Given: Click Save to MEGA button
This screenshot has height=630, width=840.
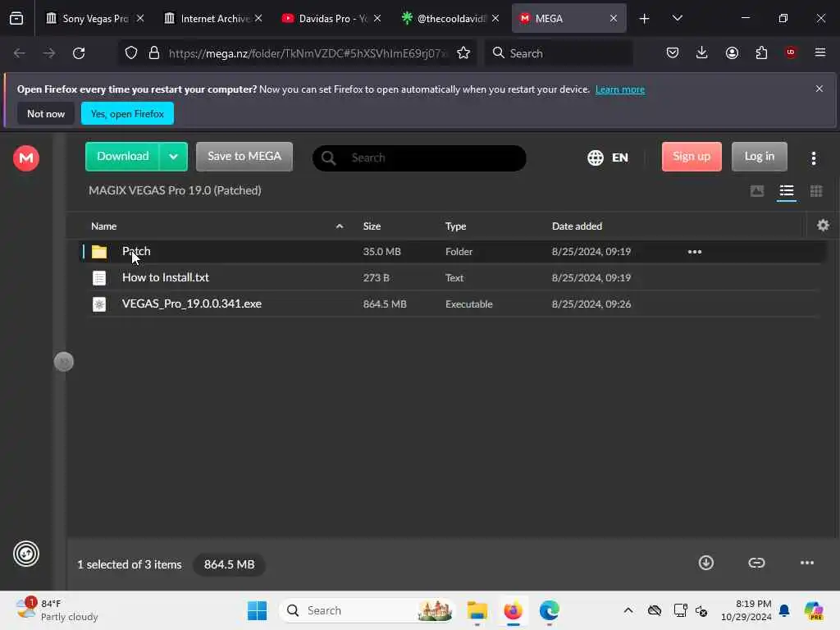Looking at the screenshot, I should pyautogui.click(x=244, y=157).
